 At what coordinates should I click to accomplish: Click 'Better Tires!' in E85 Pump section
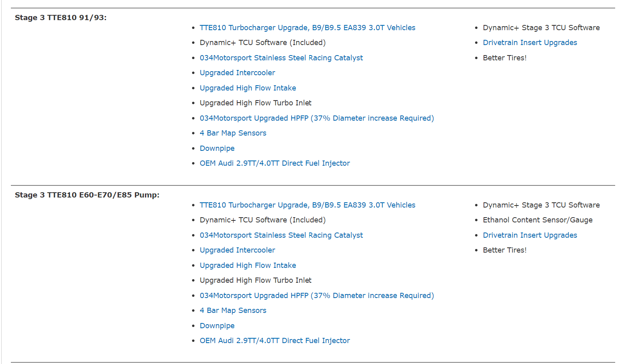point(504,250)
